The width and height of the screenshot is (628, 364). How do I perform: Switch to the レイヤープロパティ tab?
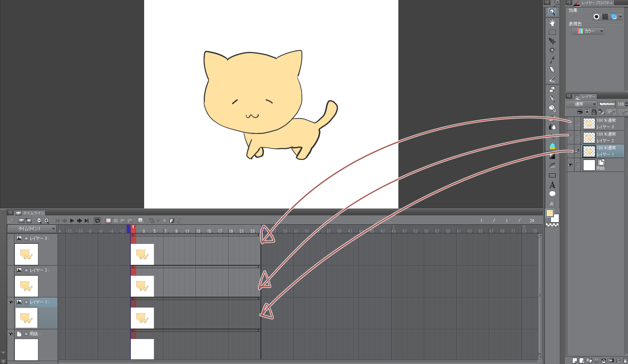coord(594,3)
